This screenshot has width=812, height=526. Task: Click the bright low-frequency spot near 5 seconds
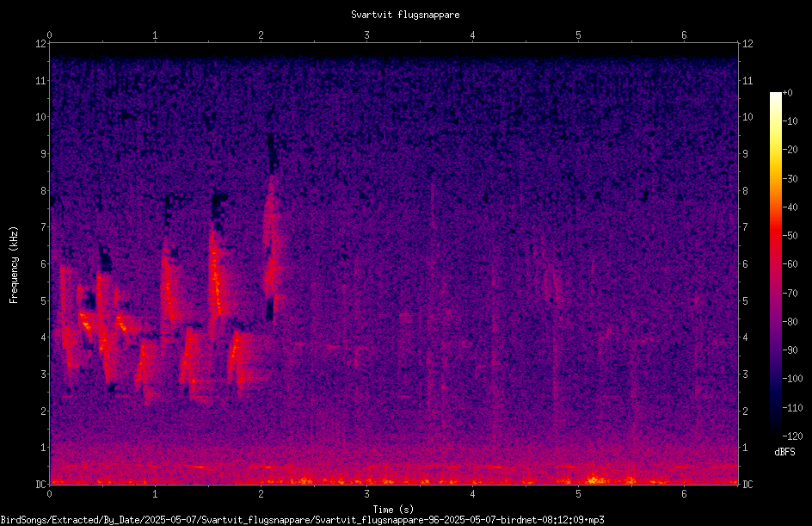594,480
